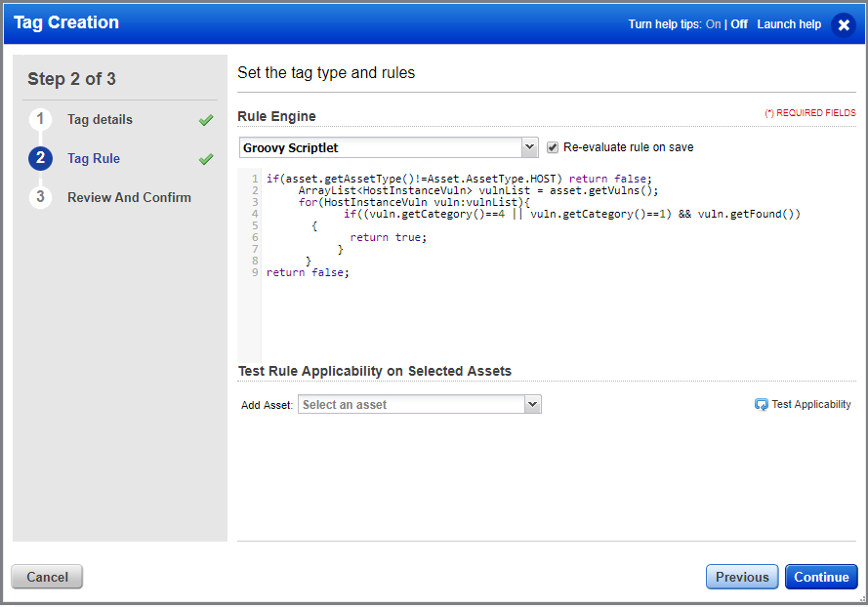
Task: Click the Previous button
Action: tap(742, 577)
